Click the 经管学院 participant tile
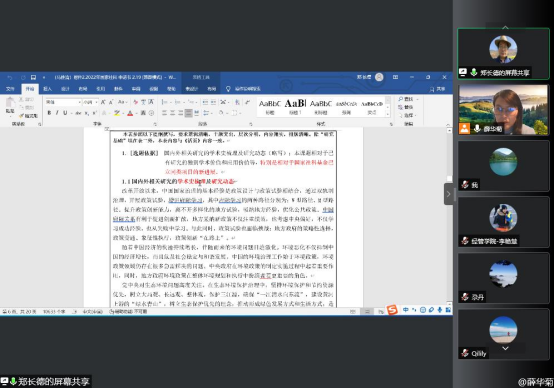 [503, 222]
